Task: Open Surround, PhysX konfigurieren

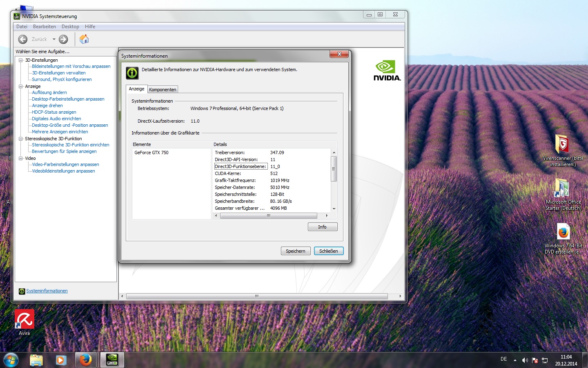Action: (x=62, y=79)
